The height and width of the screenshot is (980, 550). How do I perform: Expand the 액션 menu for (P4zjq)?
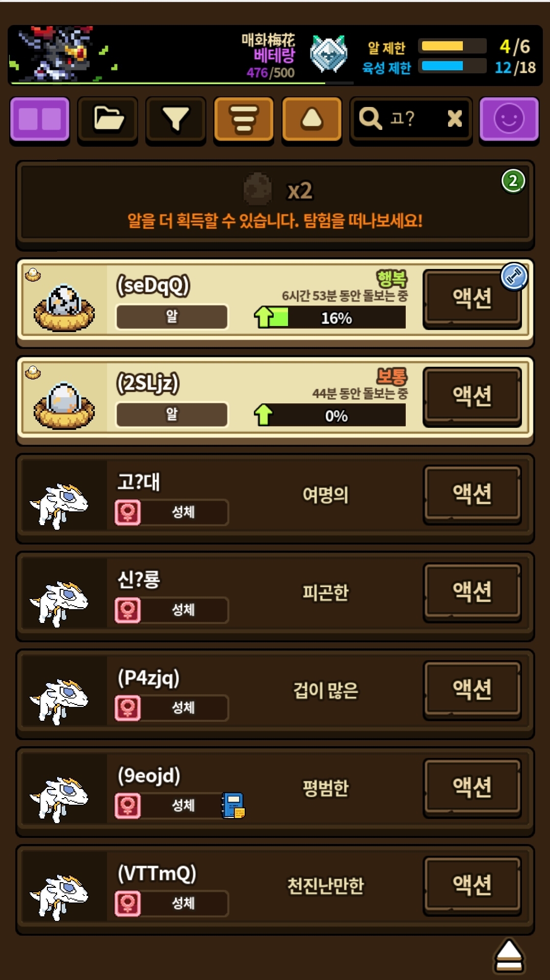tap(473, 690)
